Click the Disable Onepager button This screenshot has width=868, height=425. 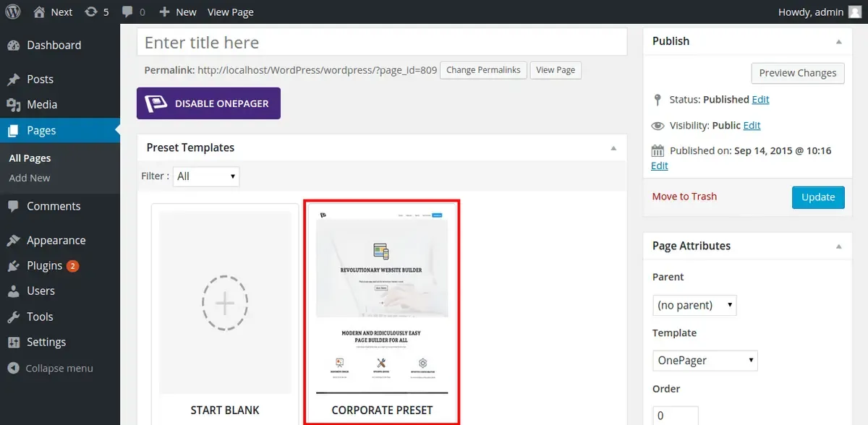(x=208, y=103)
